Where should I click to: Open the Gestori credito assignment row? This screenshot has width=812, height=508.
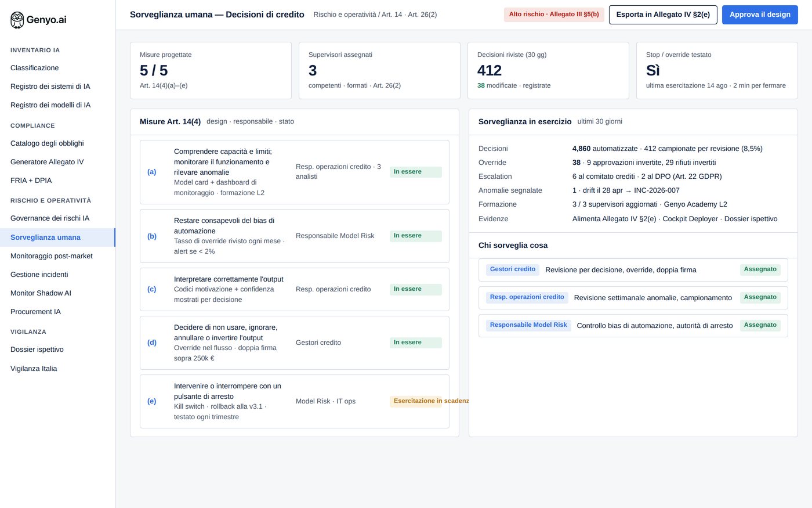click(x=633, y=270)
